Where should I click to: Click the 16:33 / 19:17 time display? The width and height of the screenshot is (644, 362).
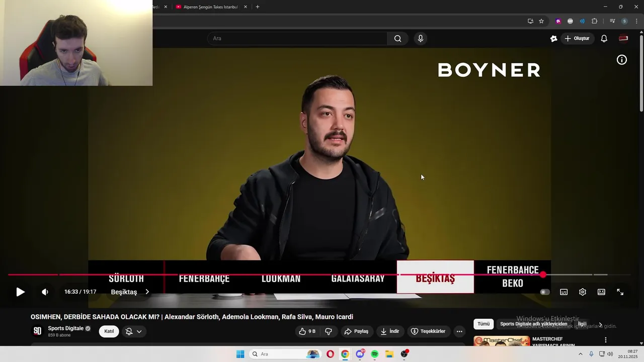(80, 292)
